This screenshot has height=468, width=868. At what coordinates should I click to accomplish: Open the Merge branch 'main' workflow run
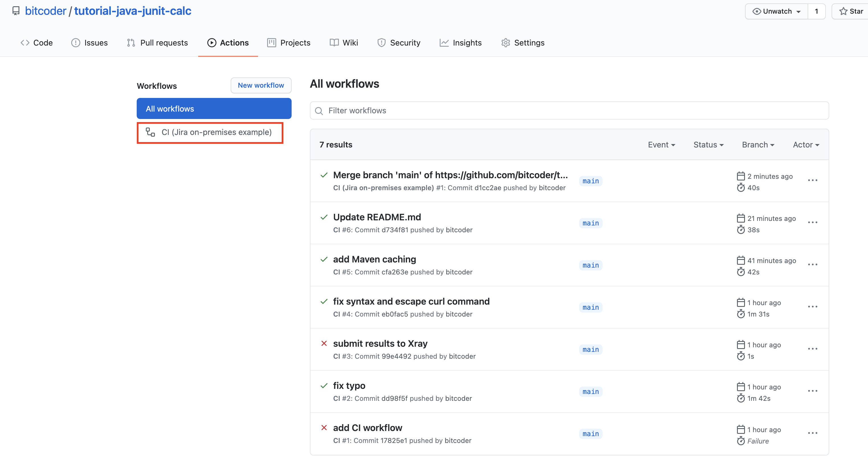(x=450, y=175)
